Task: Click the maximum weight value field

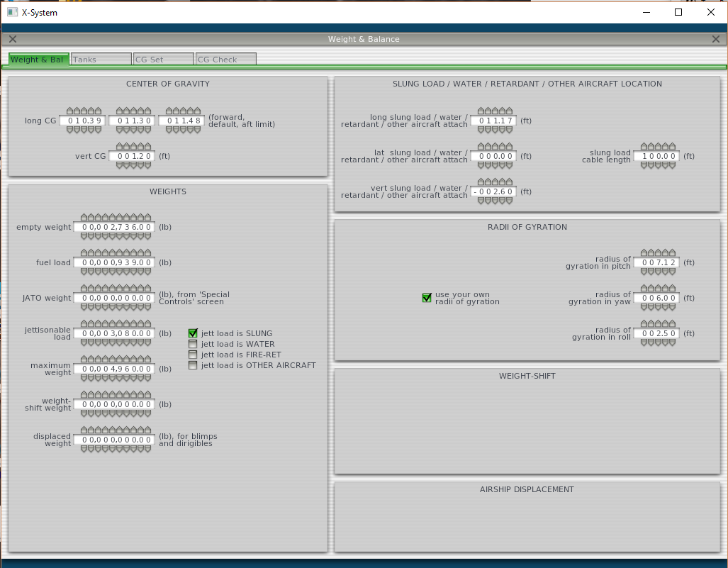Action: coord(115,369)
